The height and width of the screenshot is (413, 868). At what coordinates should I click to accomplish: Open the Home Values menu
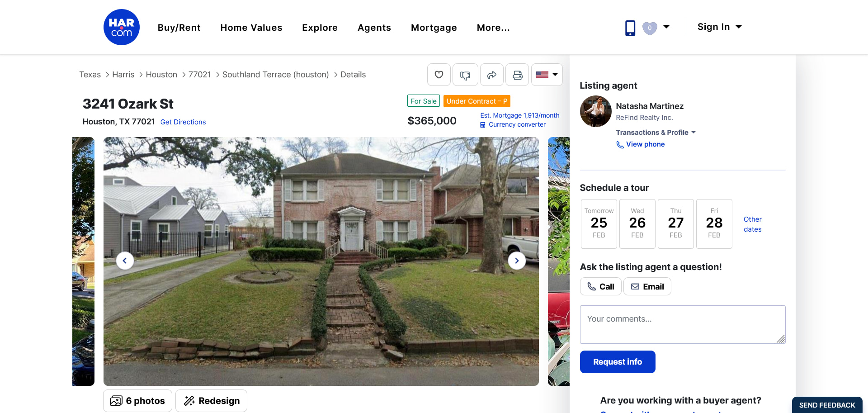(x=251, y=28)
